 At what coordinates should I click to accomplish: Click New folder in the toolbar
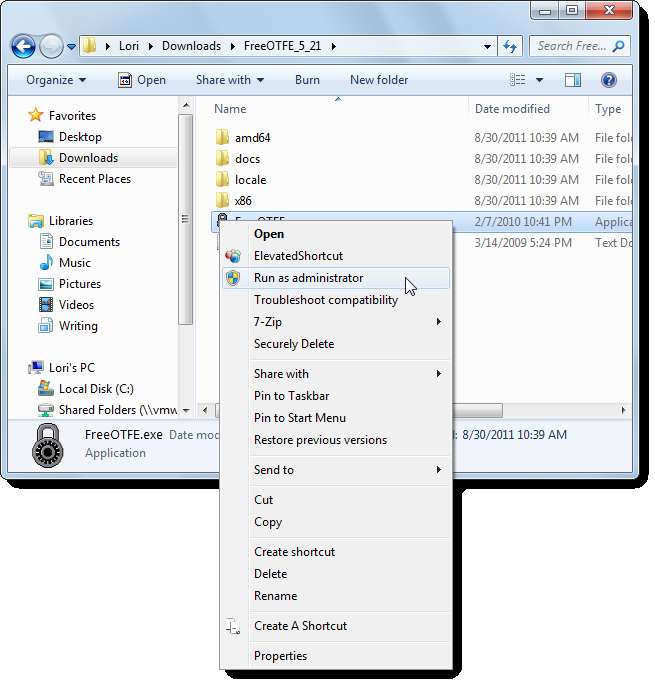(x=379, y=80)
